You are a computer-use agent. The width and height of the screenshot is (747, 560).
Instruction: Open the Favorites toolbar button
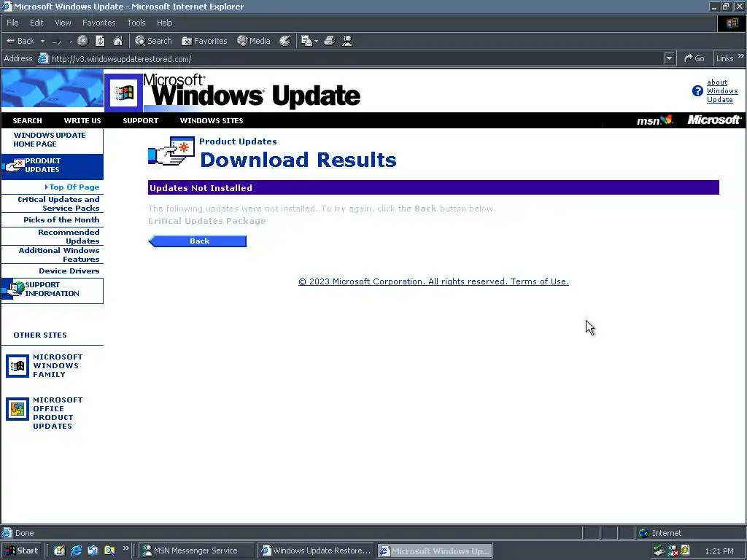coord(204,41)
